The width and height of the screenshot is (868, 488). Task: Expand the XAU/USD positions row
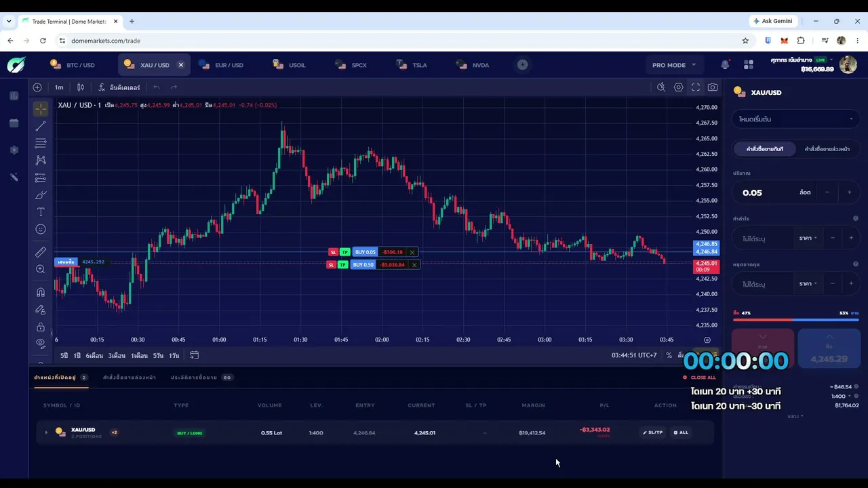tap(46, 432)
